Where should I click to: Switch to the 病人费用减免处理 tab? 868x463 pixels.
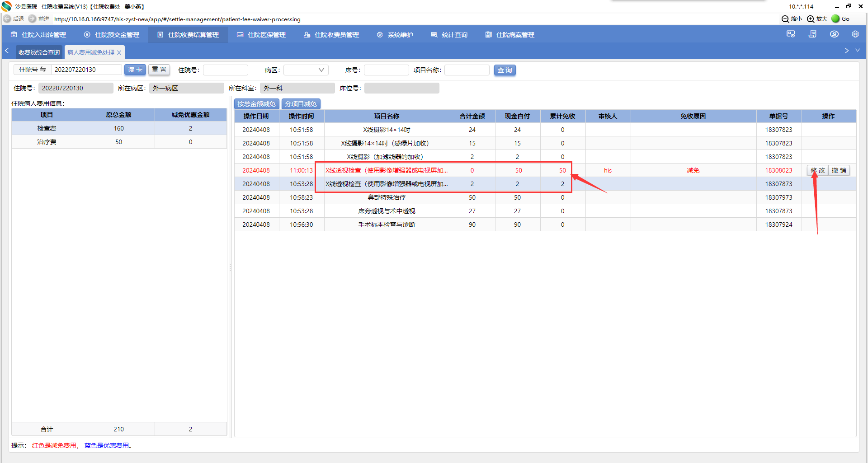[x=91, y=52]
